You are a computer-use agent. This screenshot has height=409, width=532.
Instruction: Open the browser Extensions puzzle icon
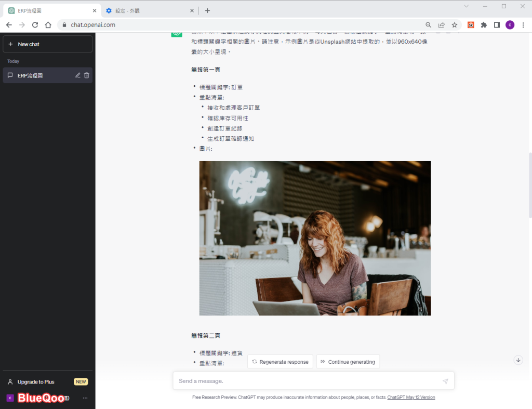(484, 25)
